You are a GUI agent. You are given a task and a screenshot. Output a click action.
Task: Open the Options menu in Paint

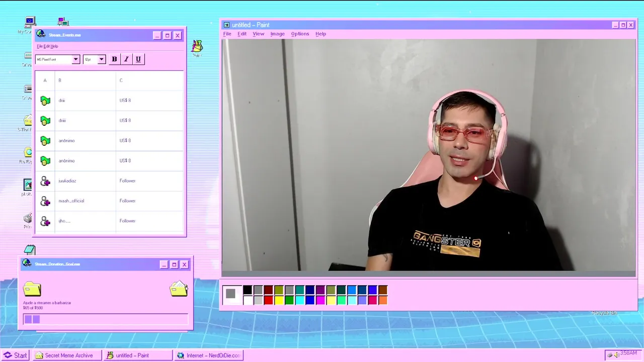coord(300,34)
